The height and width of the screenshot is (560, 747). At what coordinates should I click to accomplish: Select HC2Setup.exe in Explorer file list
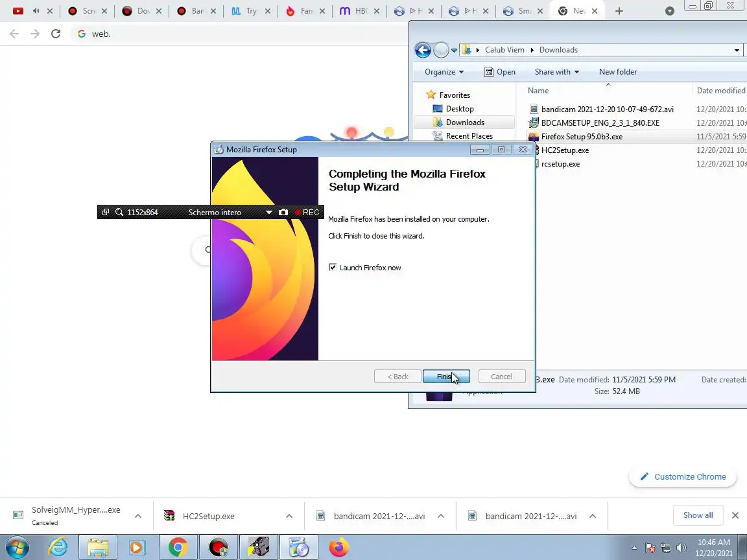(565, 150)
